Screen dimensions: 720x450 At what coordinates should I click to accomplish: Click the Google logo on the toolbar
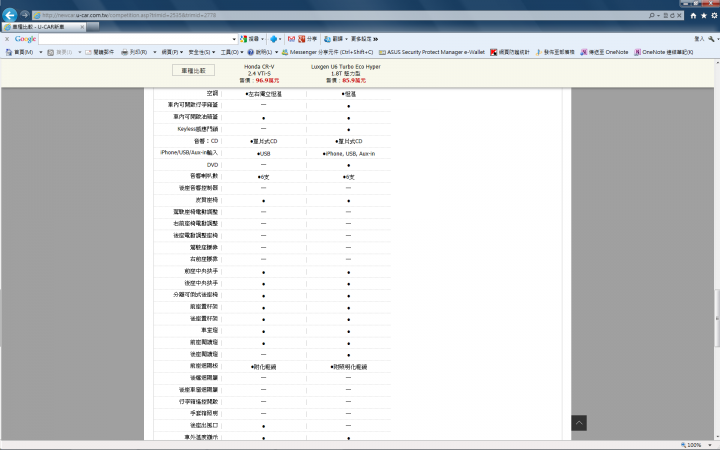tap(25, 39)
